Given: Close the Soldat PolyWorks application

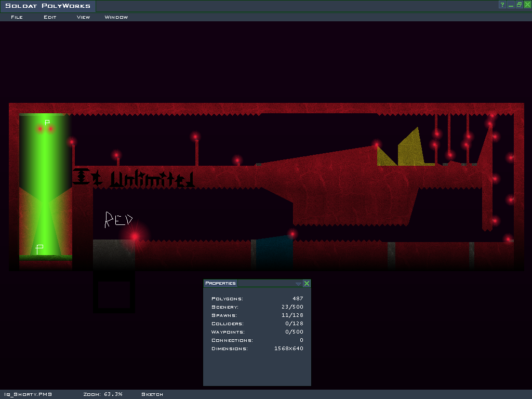Looking at the screenshot, I should coord(527,5).
